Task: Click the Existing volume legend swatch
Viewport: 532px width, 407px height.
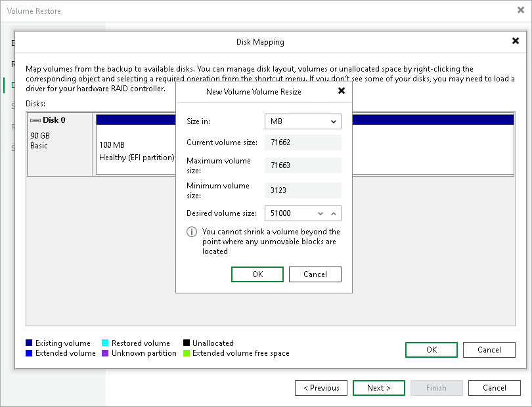Action: click(28, 343)
